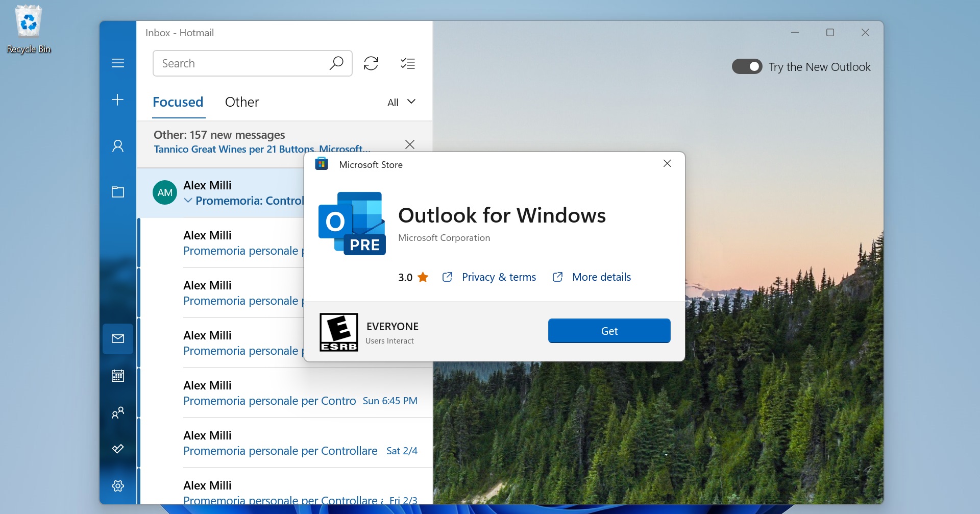Screen dimensions: 980x514
Task: Click the Microsoft Store logo icon
Action: coord(322,164)
